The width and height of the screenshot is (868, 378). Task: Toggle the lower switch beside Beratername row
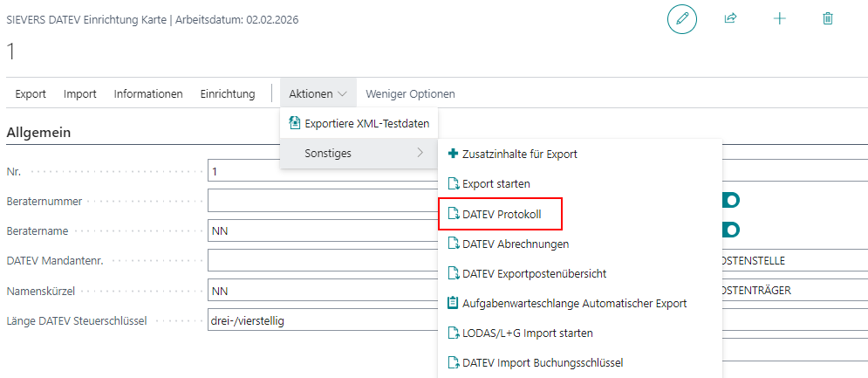point(730,230)
